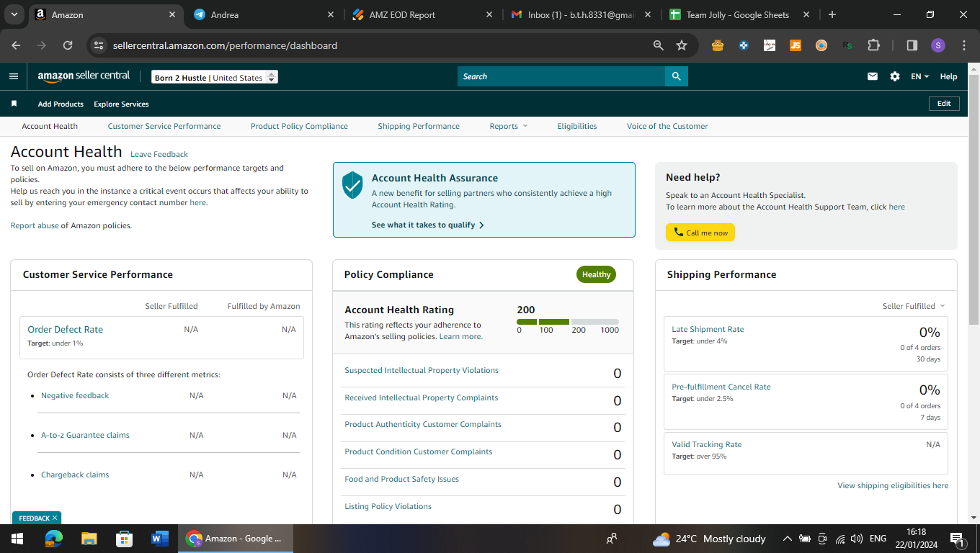Open the RS extension icon
980x553 pixels.
847,45
